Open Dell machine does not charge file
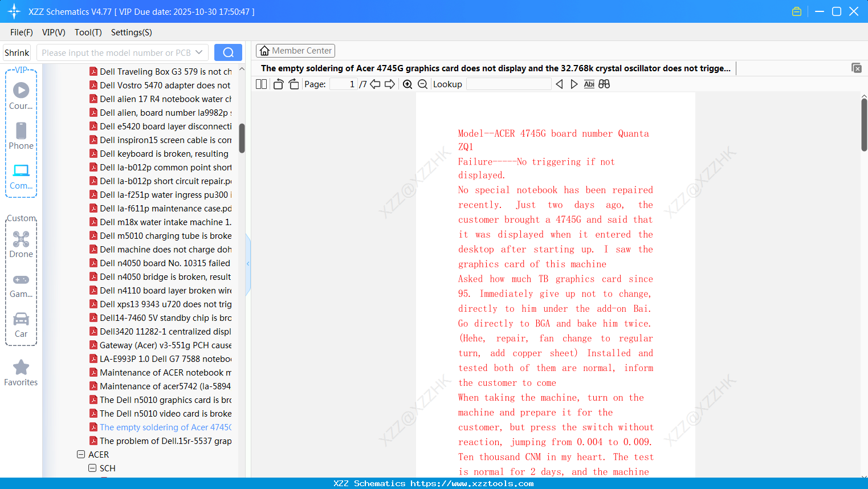 (161, 249)
